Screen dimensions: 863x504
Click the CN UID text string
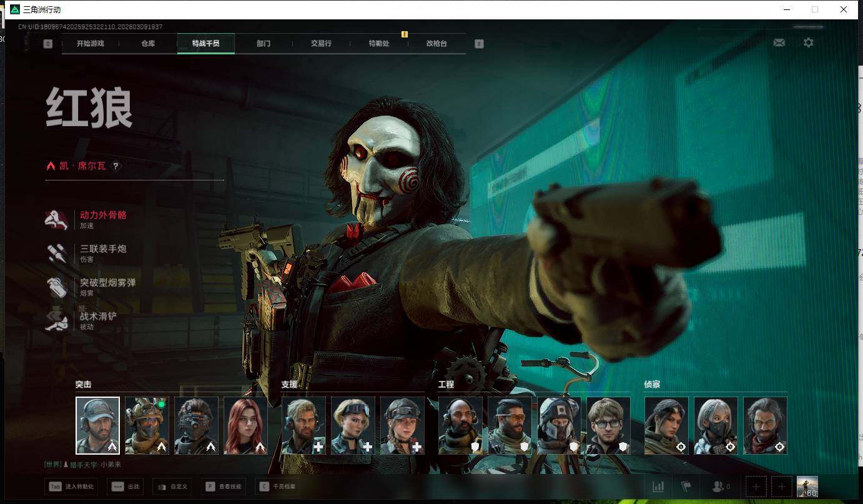[90, 27]
